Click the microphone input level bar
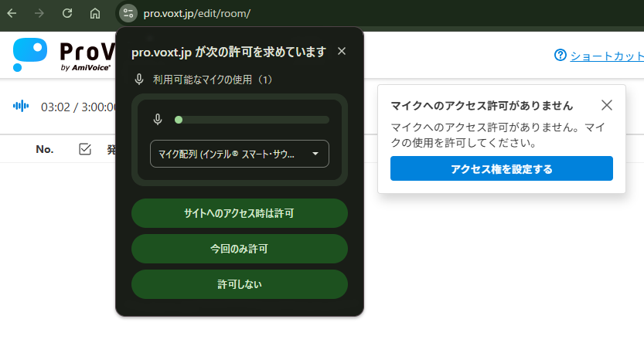Viewport: 644px width, 353px height. click(252, 120)
